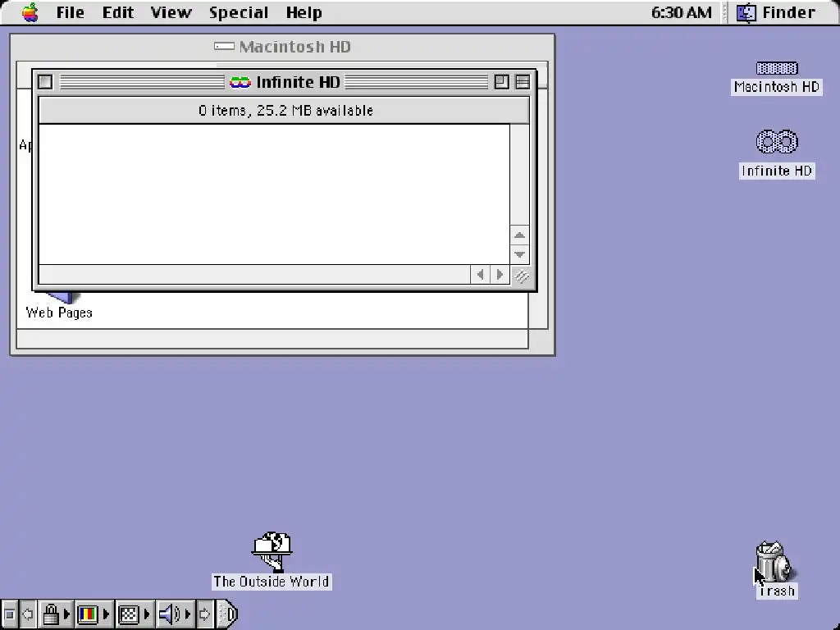Click the infinity icon in Infinite HD title bar

tap(240, 82)
